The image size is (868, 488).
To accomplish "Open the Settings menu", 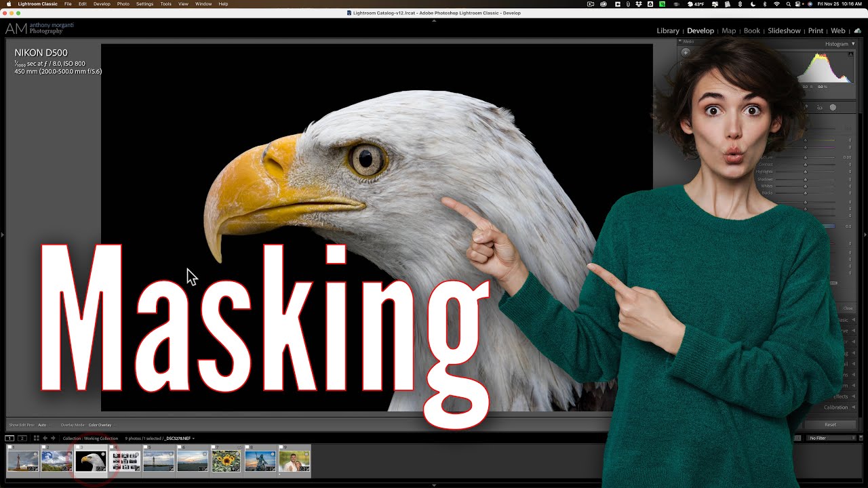I will pyautogui.click(x=144, y=4).
